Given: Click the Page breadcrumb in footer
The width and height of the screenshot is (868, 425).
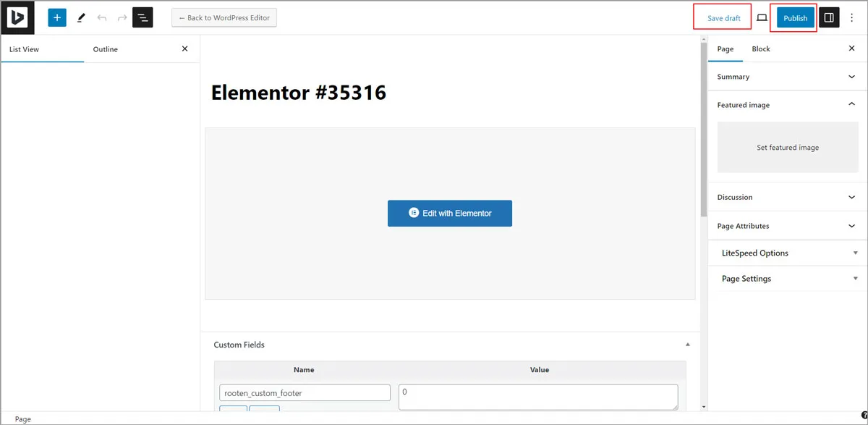Looking at the screenshot, I should point(22,419).
